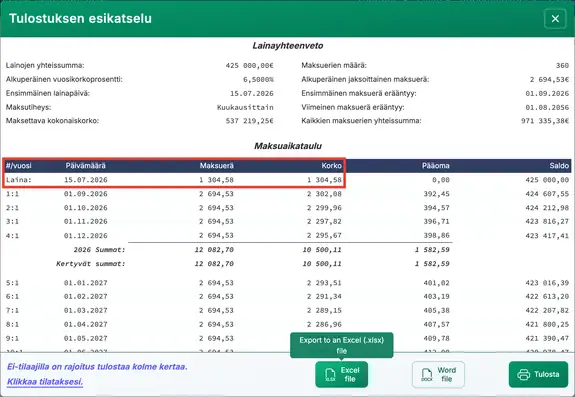
Task: Click total interest value 537 219,25€
Action: click(x=249, y=121)
